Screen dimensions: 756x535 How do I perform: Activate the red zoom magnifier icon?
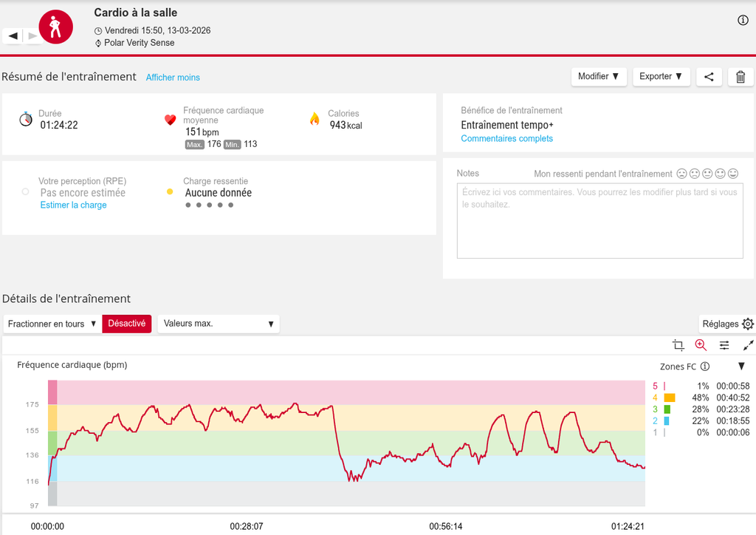click(x=701, y=345)
